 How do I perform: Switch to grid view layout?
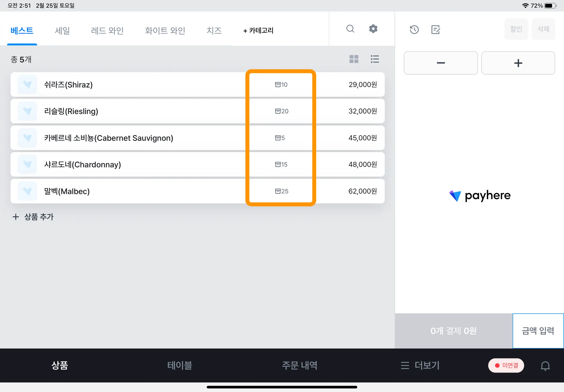354,59
